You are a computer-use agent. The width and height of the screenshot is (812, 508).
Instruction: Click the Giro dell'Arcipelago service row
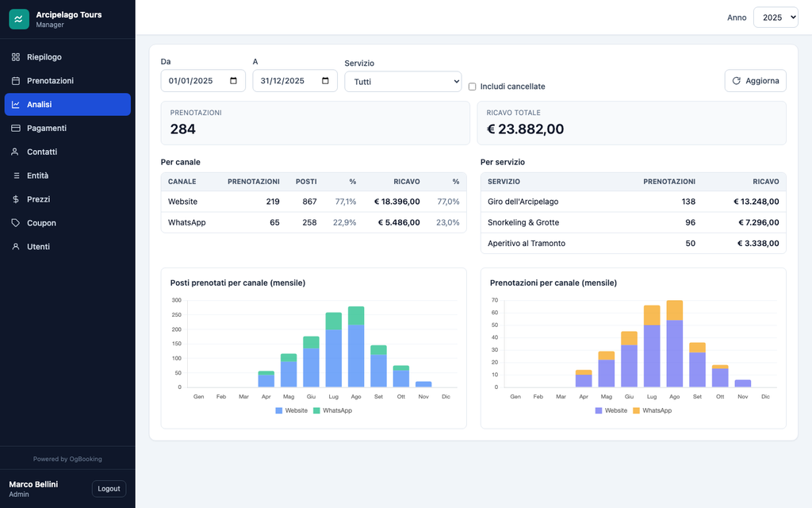point(633,202)
